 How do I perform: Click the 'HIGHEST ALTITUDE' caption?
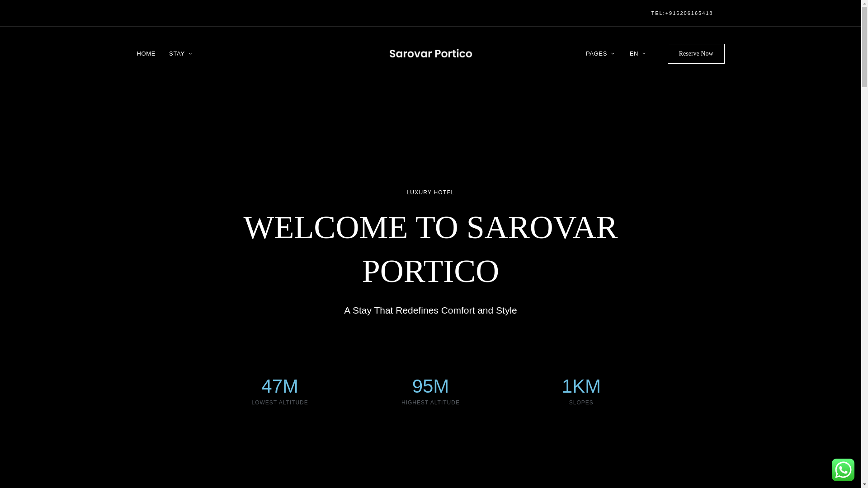pos(430,403)
